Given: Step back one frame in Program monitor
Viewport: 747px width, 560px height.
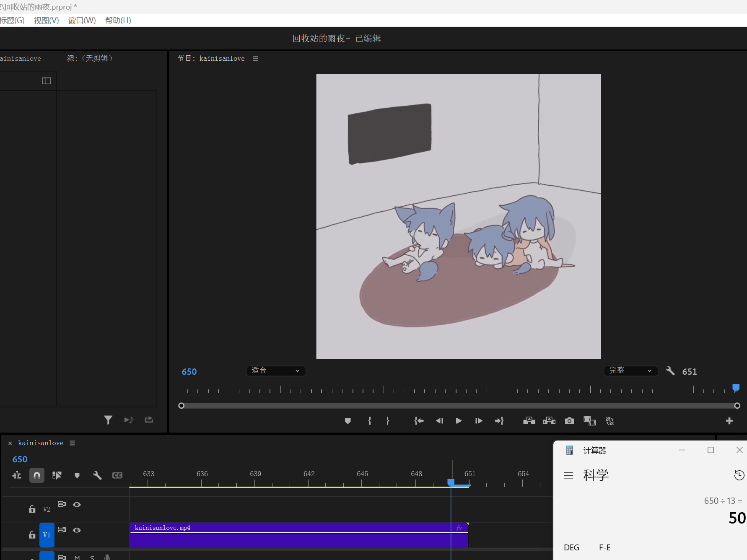Looking at the screenshot, I should point(439,421).
